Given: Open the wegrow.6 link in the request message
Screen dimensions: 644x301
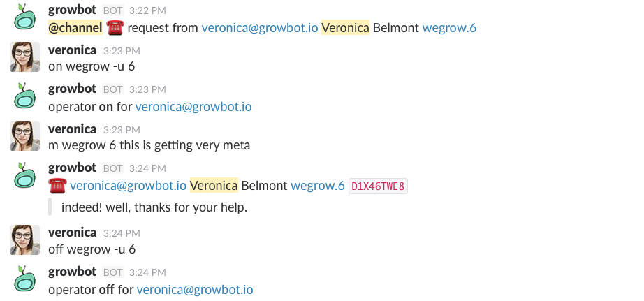Looking at the screenshot, I should point(449,28).
